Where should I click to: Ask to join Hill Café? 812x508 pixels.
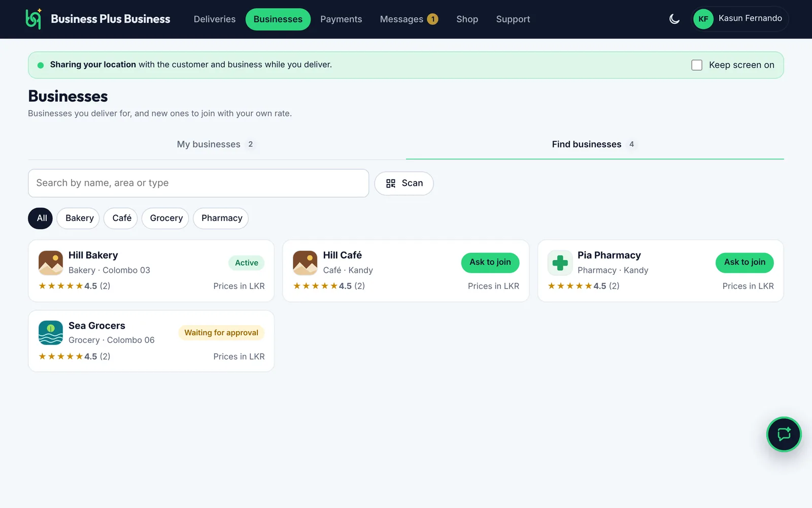490,262
